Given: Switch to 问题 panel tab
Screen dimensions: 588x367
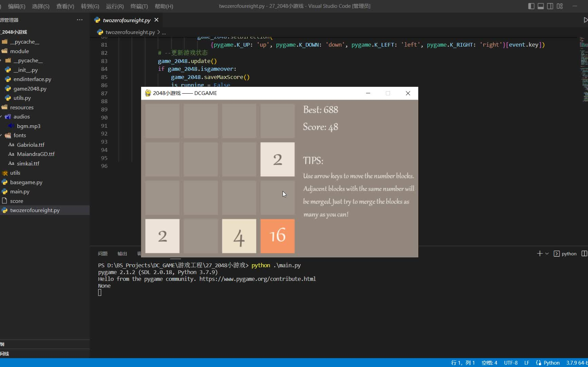Looking at the screenshot, I should 103,254.
